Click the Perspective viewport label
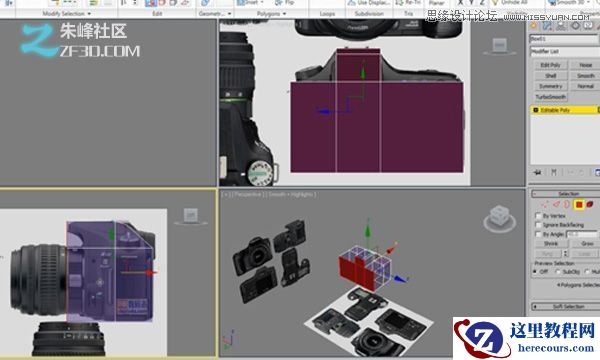Screen dimensions: 600x360 click(x=248, y=195)
